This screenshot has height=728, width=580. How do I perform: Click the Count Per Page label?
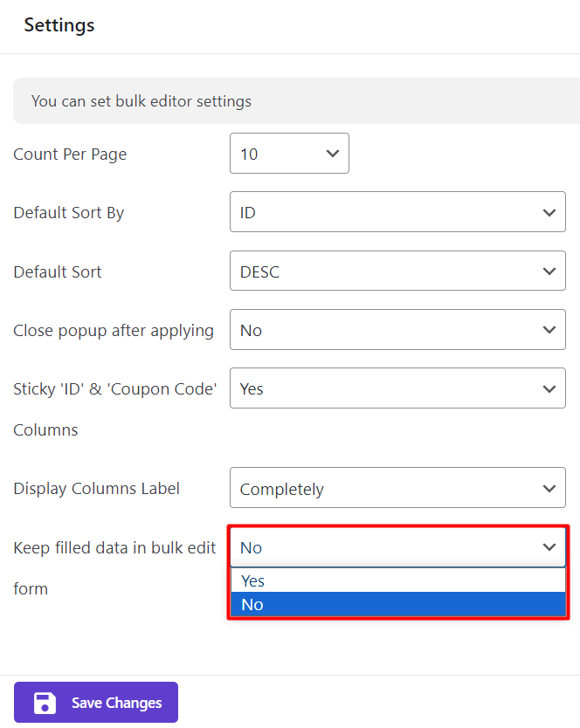tap(70, 155)
